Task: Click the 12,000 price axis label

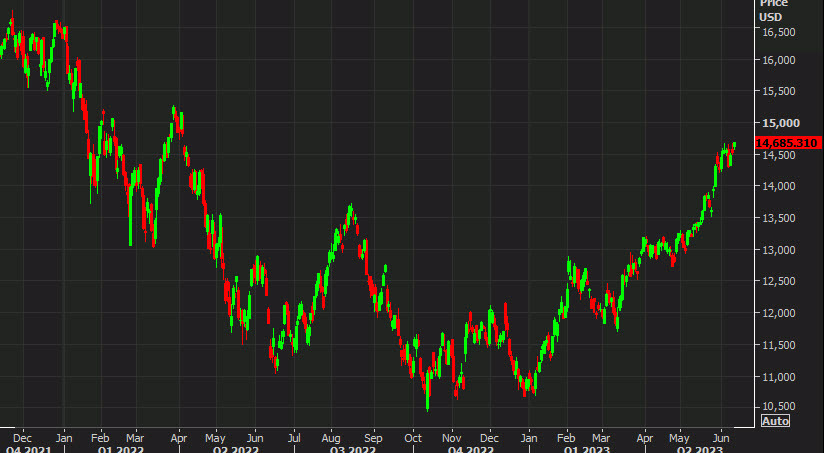Action: [x=778, y=313]
